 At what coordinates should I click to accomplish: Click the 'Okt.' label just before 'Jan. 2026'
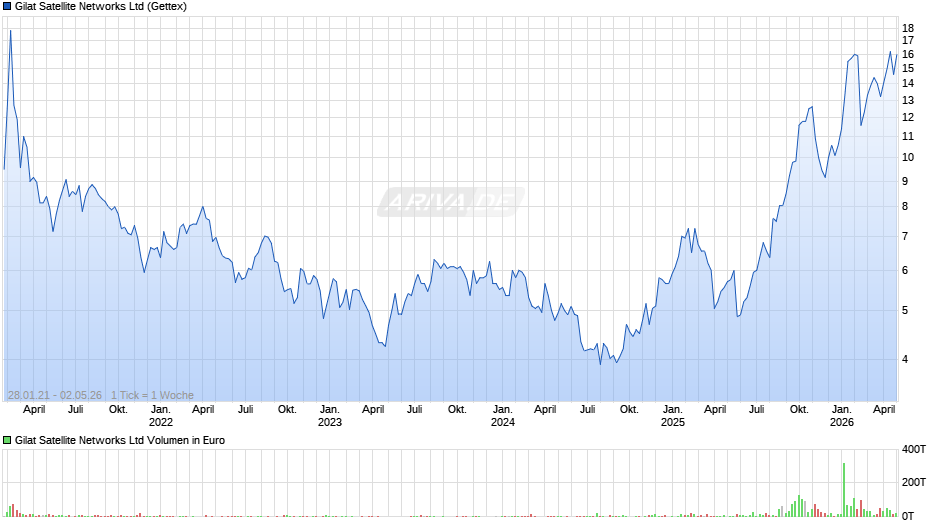click(x=799, y=410)
